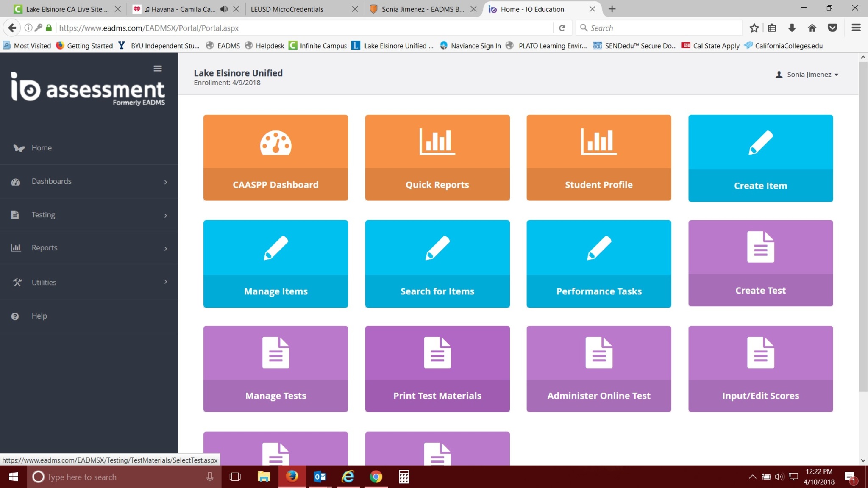
Task: Open Chrome from the Windows taskbar
Action: click(376, 477)
